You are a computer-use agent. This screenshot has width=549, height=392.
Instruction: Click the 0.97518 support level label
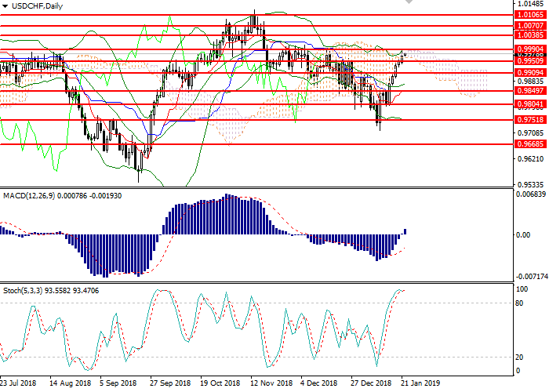coord(529,120)
